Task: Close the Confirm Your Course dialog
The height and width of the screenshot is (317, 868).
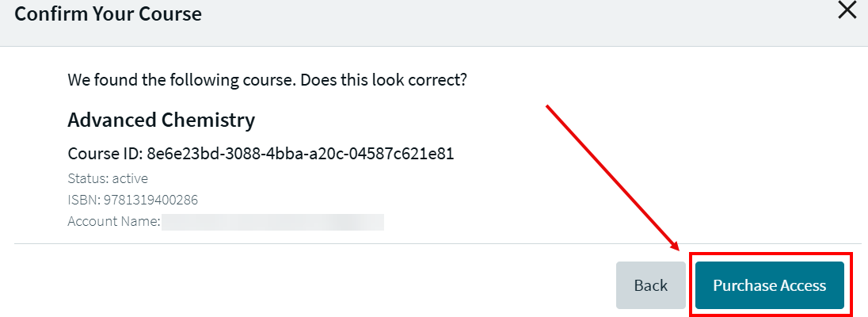Action: coord(847,10)
